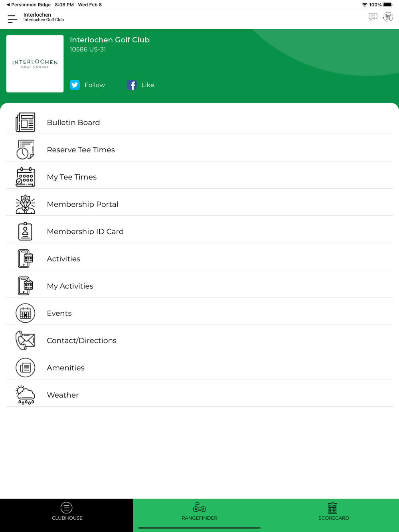View My Tee Times
Screen dimensions: 399x532
(x=199, y=177)
